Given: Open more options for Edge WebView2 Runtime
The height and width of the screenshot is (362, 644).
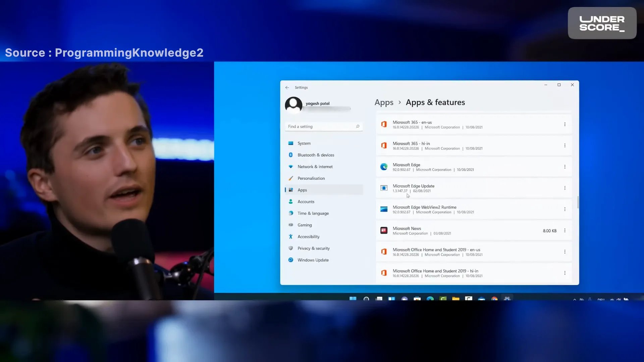Looking at the screenshot, I should [565, 209].
